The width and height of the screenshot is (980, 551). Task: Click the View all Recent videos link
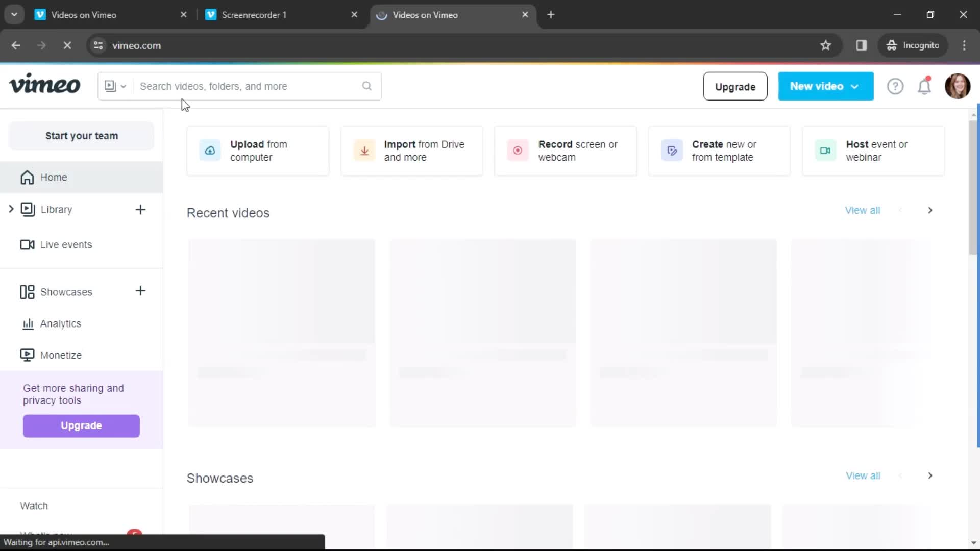coord(863,209)
